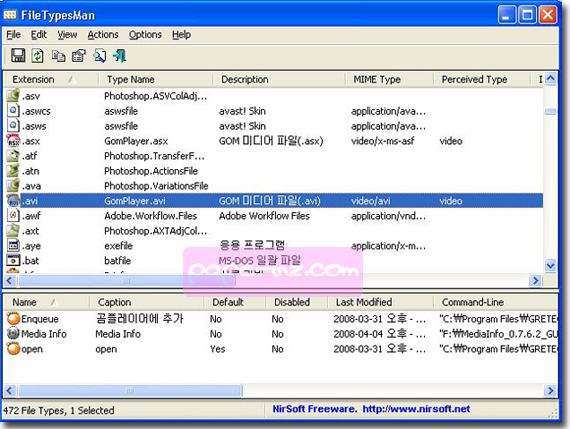Open the www.nirsoft.net link
Image resolution: width=570 pixels, height=429 pixels.
click(416, 409)
